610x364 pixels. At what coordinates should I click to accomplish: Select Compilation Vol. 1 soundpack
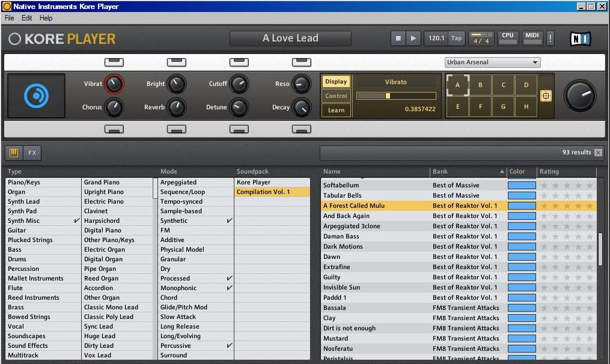(x=272, y=192)
